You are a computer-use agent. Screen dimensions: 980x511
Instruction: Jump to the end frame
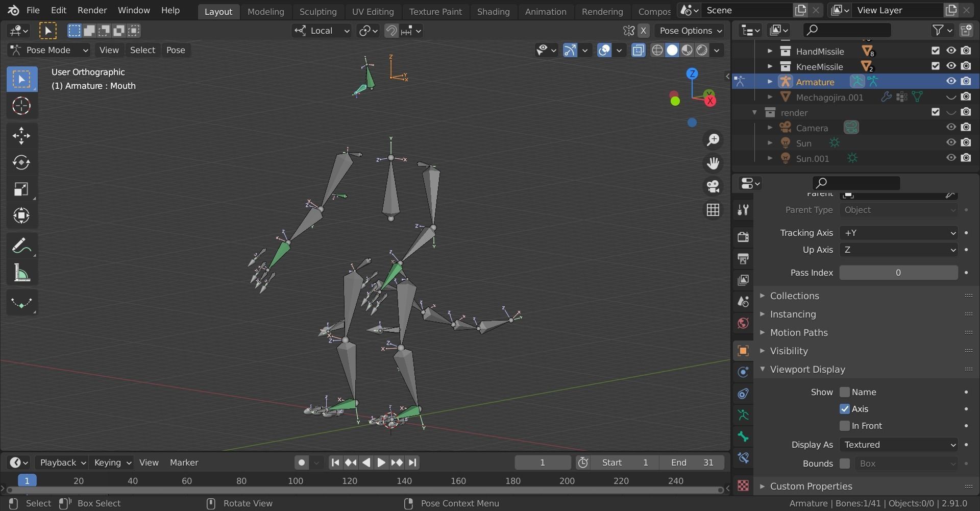[x=412, y=463]
